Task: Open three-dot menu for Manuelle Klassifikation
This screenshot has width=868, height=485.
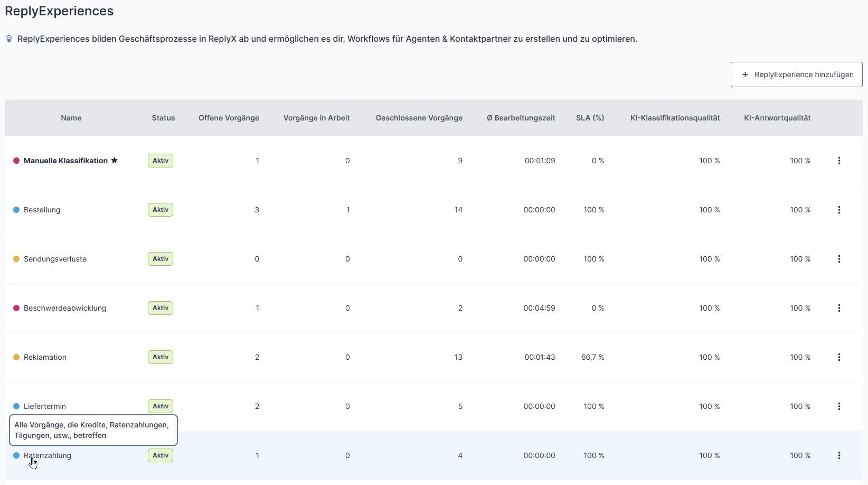Action: [839, 161]
